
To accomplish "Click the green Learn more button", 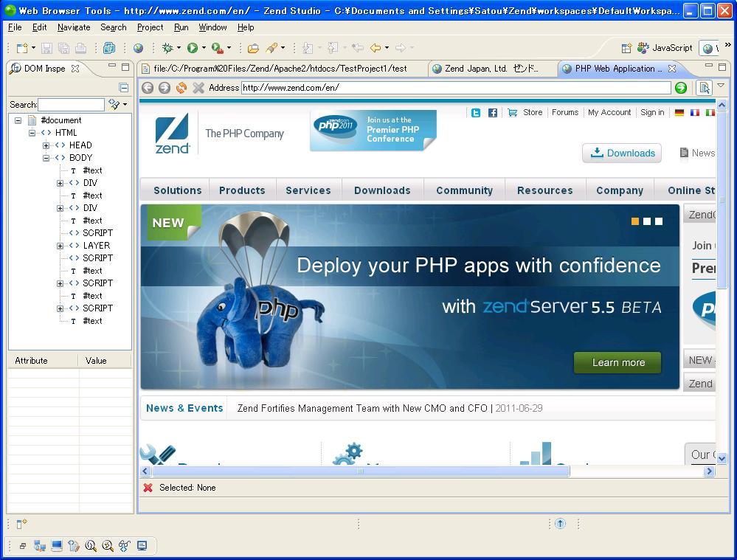I will tap(617, 362).
